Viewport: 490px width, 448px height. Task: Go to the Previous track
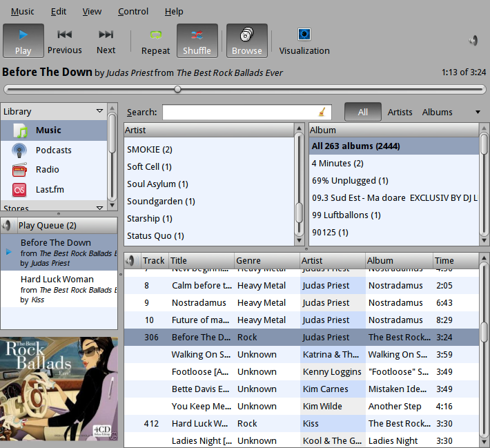click(65, 41)
